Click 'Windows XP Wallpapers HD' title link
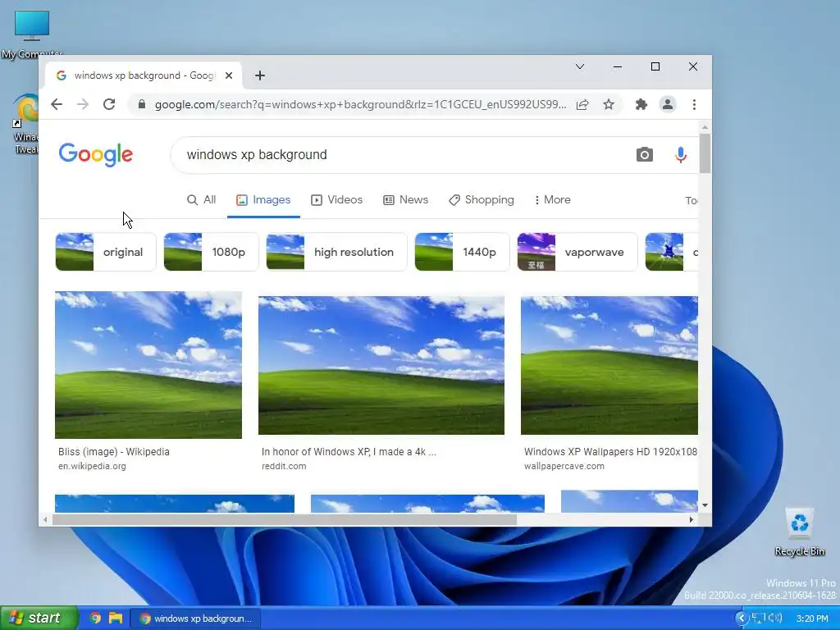The width and height of the screenshot is (840, 630). click(x=610, y=452)
